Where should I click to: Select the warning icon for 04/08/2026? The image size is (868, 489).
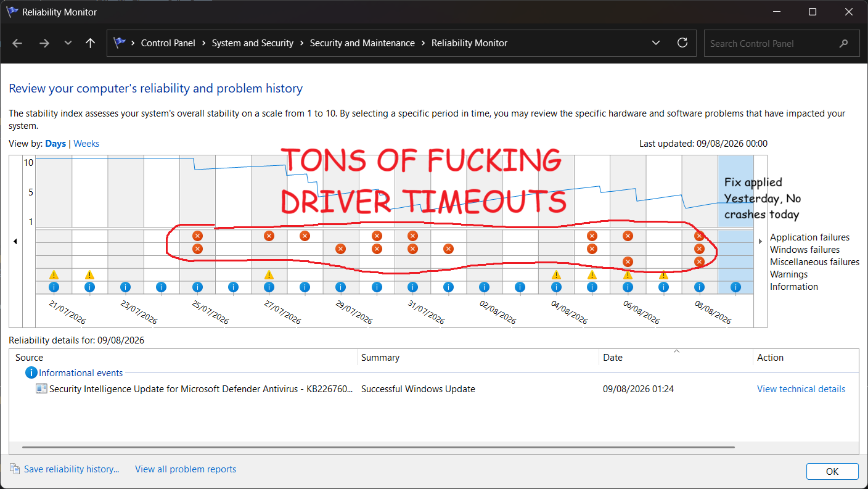(556, 274)
